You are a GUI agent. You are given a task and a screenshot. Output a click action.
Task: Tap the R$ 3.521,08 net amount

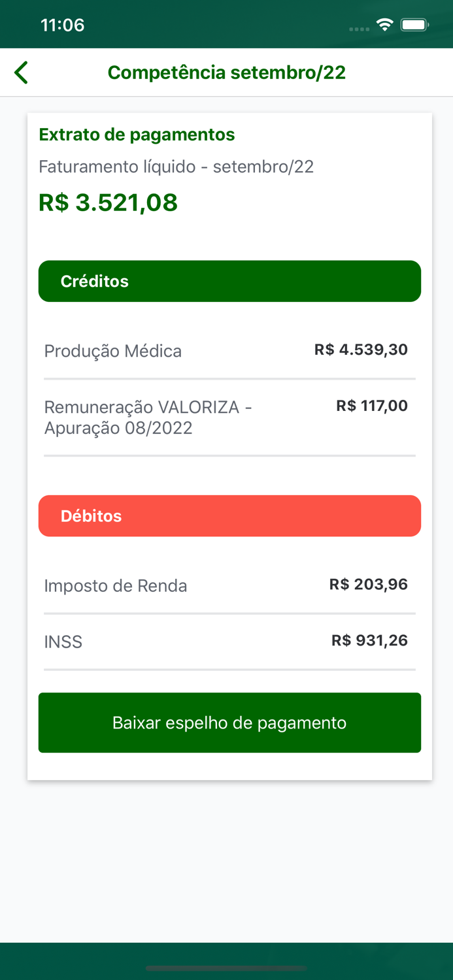click(x=108, y=203)
